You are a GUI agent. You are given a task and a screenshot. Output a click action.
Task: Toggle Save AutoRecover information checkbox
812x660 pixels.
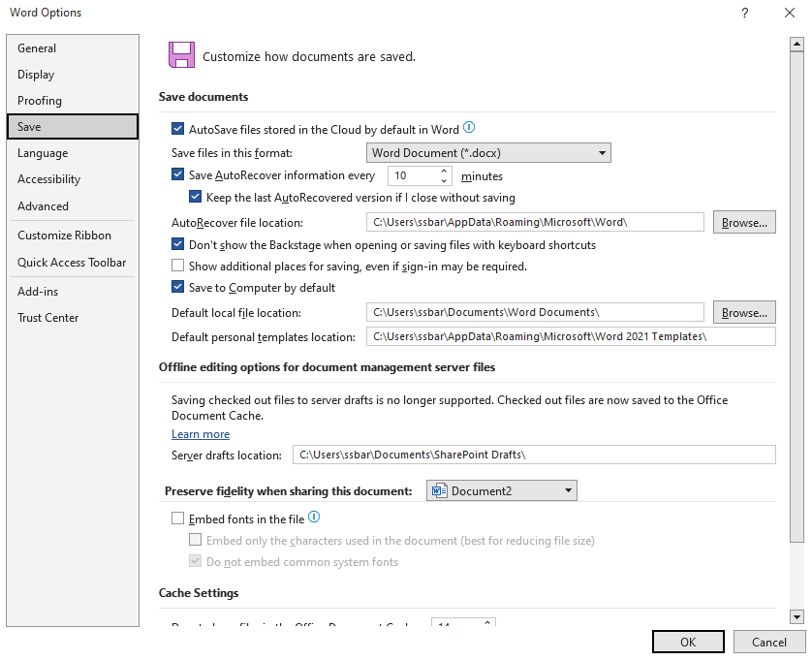tap(177, 174)
